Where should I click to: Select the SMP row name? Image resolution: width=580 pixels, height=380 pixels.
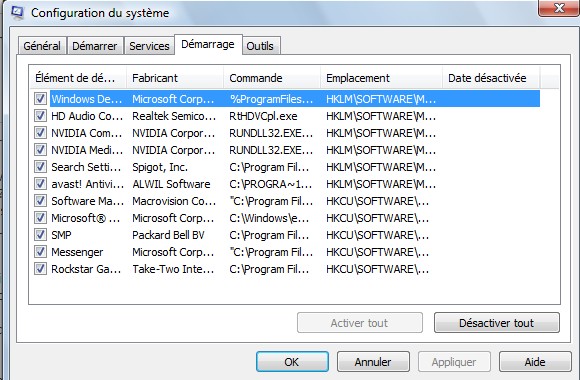coord(61,235)
